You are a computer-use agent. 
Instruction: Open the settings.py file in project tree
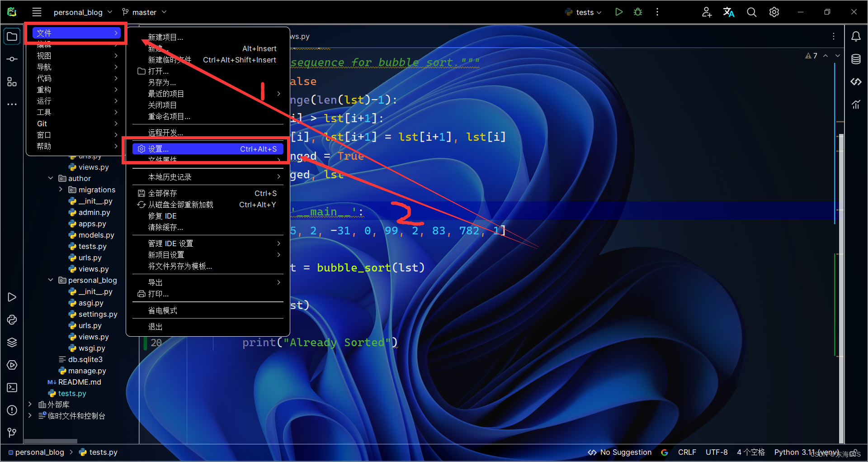98,314
